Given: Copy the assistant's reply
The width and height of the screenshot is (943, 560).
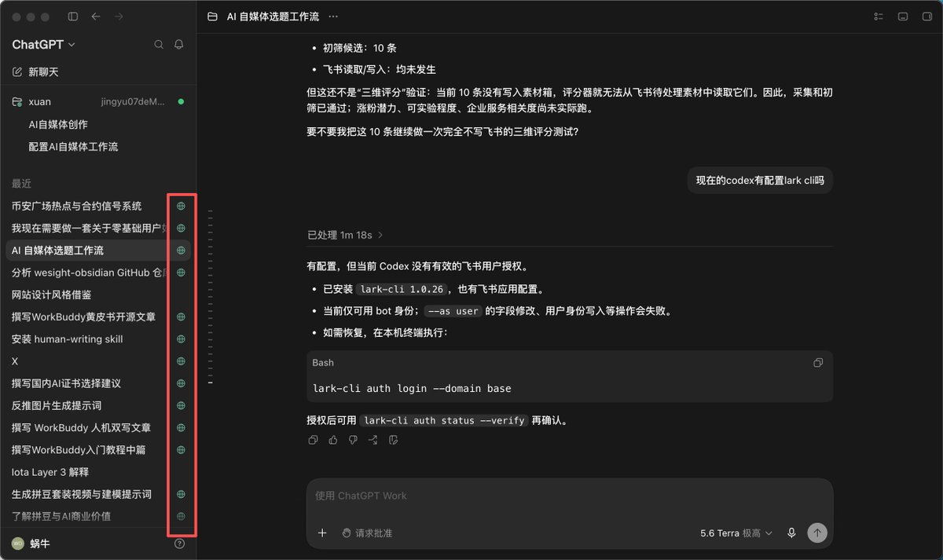Looking at the screenshot, I should click(x=314, y=440).
